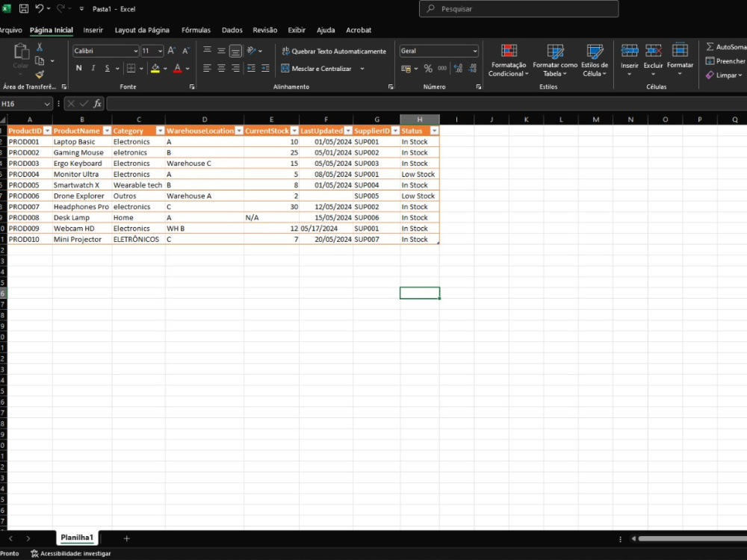747x560 pixels.
Task: Increase font size with larger A icon
Action: click(x=172, y=51)
